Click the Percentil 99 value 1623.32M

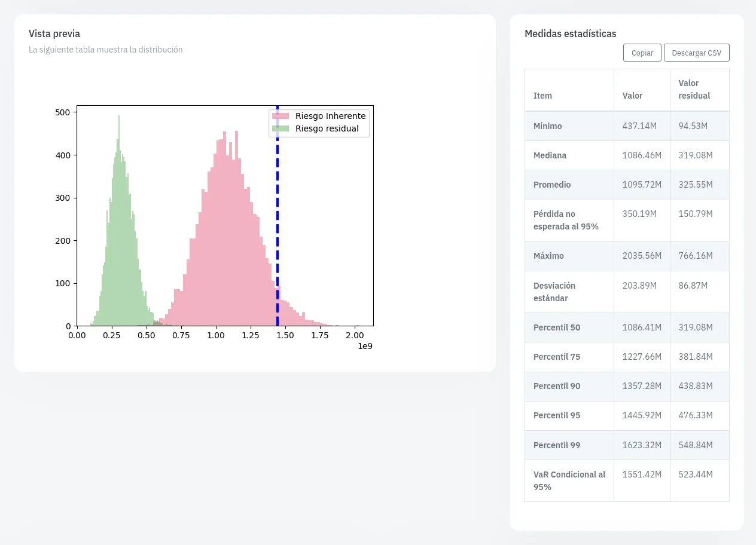[x=642, y=445]
